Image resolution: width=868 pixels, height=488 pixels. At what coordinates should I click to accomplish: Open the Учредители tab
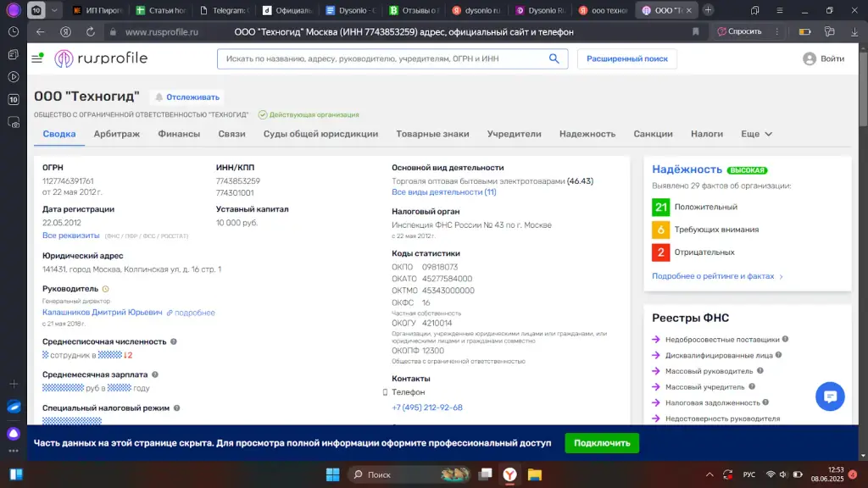(x=515, y=134)
